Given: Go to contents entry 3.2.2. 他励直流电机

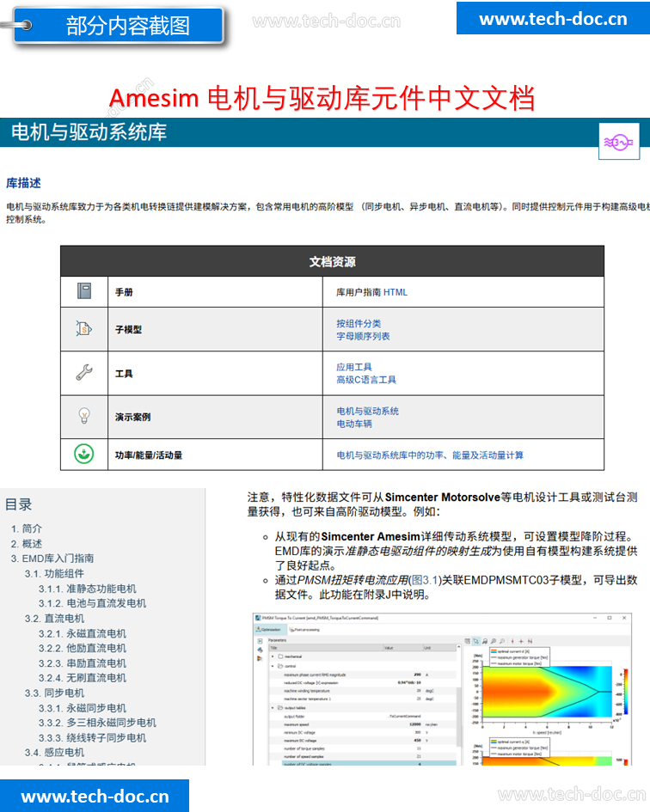Looking at the screenshot, I should click(83, 648).
